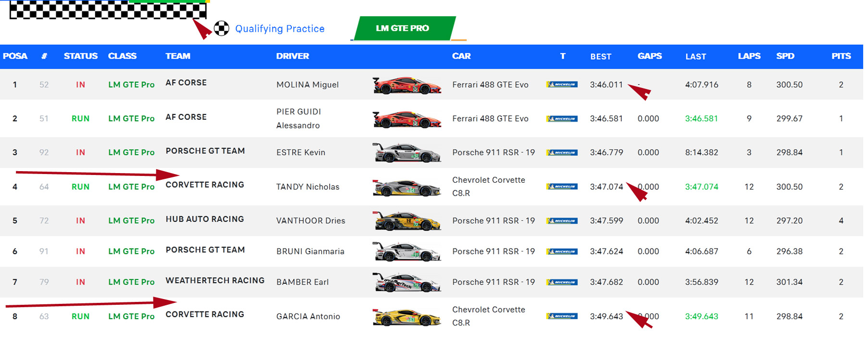Click the green last lap time 3:47.074
This screenshot has width=868, height=337.
click(x=701, y=187)
